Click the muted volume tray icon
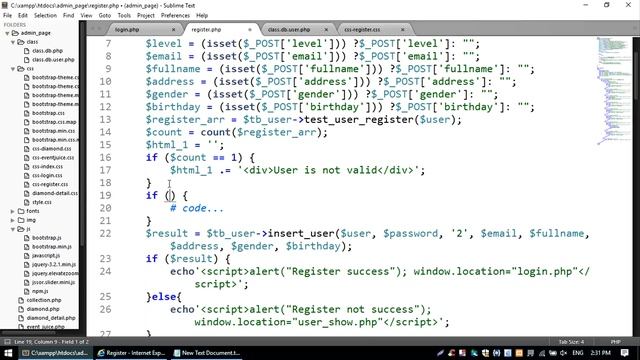640x360 pixels. coord(564,353)
